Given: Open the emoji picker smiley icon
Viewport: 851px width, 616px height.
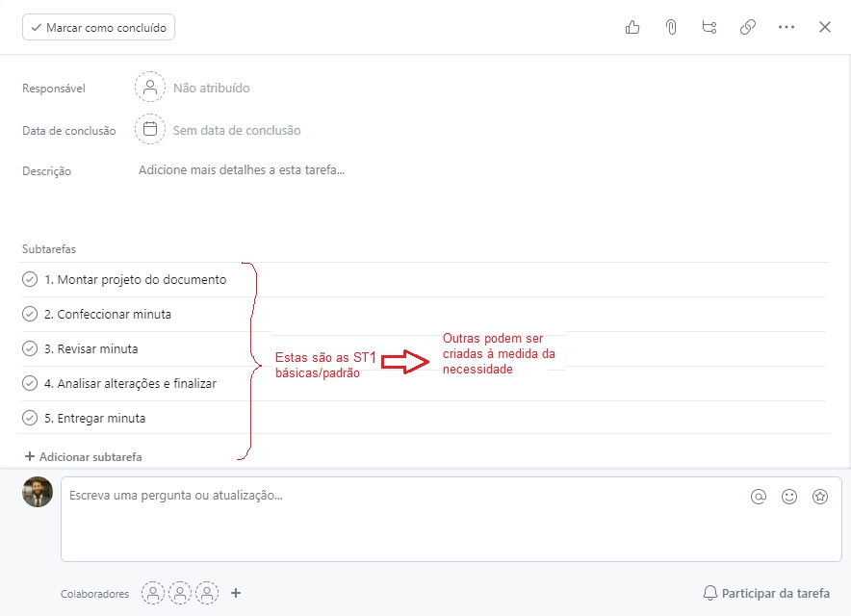Looking at the screenshot, I should coord(789,497).
